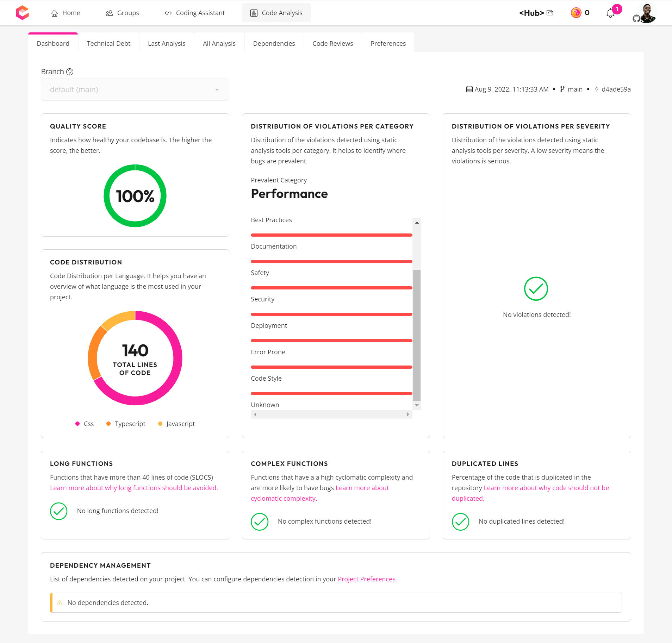
Task: Open notifications via the bell icon
Action: click(611, 13)
